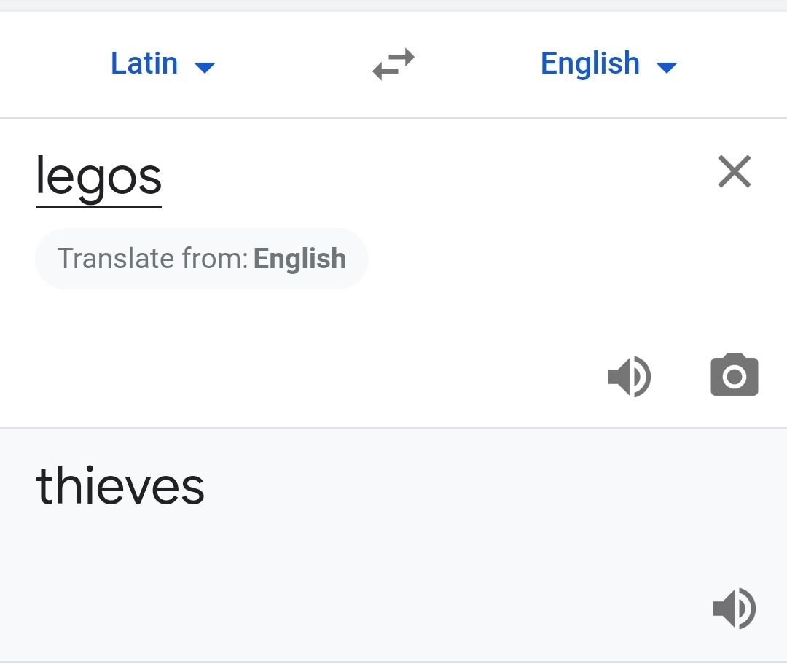Listen to the source word legos

tap(630, 376)
